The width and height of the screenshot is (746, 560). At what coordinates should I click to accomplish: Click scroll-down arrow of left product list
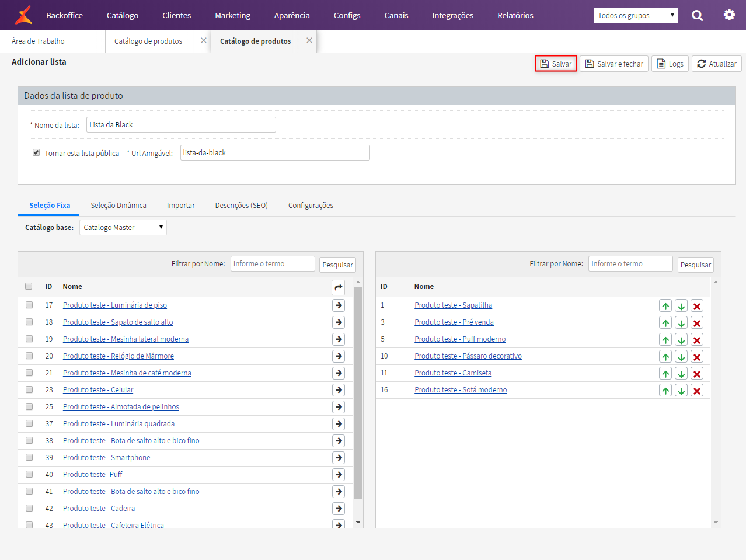point(358,523)
